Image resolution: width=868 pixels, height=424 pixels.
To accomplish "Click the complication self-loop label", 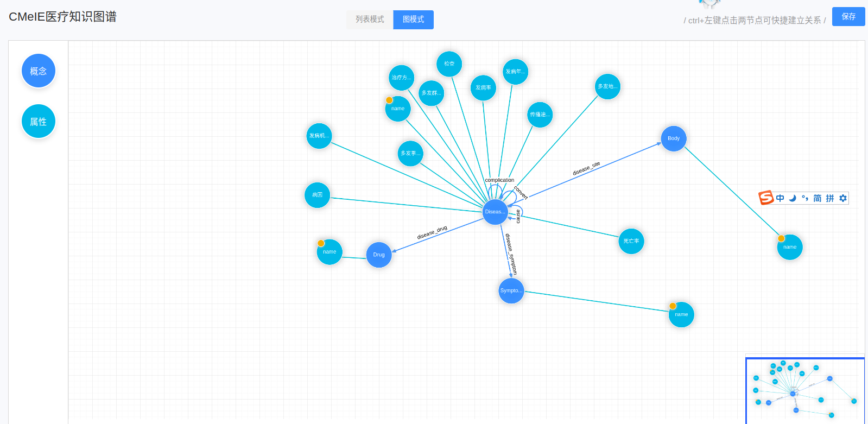I will click(x=499, y=180).
